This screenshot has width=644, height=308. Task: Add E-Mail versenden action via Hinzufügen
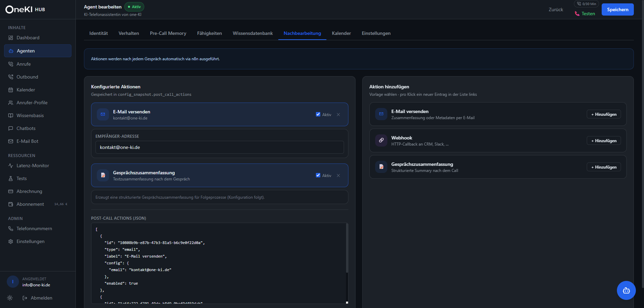(604, 114)
